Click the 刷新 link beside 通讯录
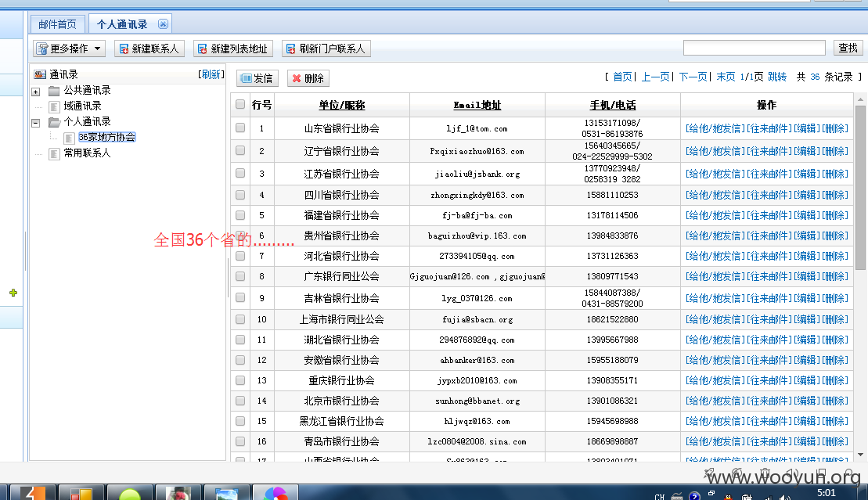The image size is (868, 500). pyautogui.click(x=211, y=74)
